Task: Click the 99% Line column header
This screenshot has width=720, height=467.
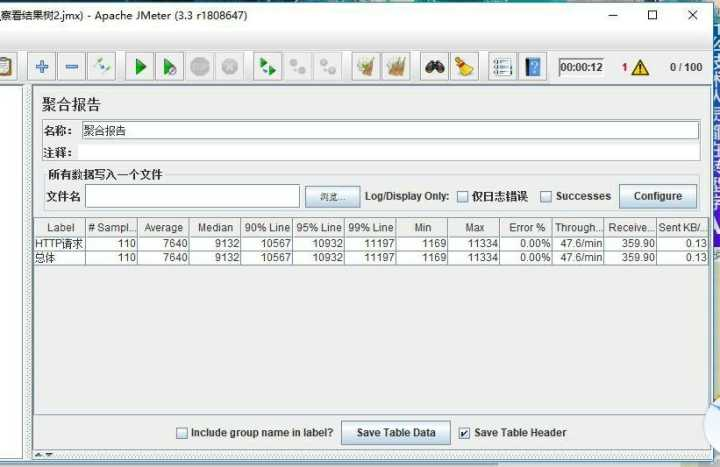Action: (371, 227)
